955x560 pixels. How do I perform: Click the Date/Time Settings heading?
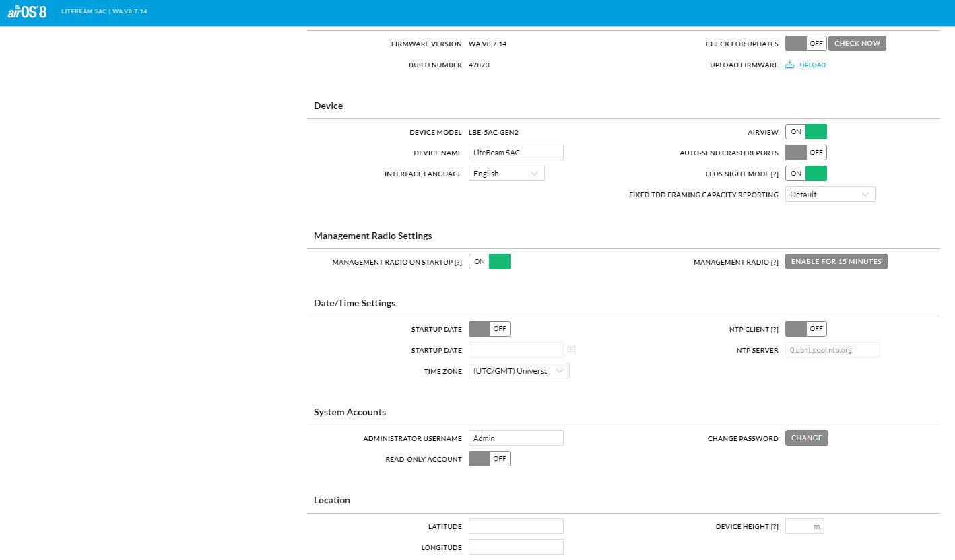pos(354,303)
